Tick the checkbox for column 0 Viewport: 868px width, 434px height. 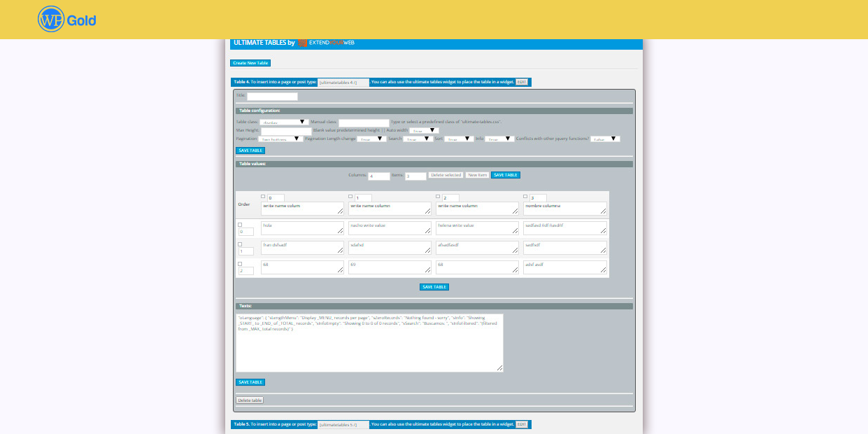point(263,197)
